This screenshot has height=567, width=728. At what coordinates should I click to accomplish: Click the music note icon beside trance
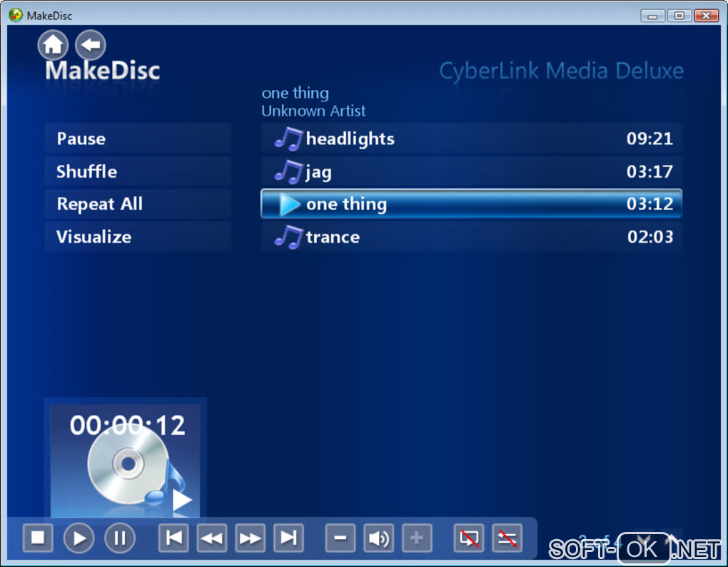(x=288, y=237)
